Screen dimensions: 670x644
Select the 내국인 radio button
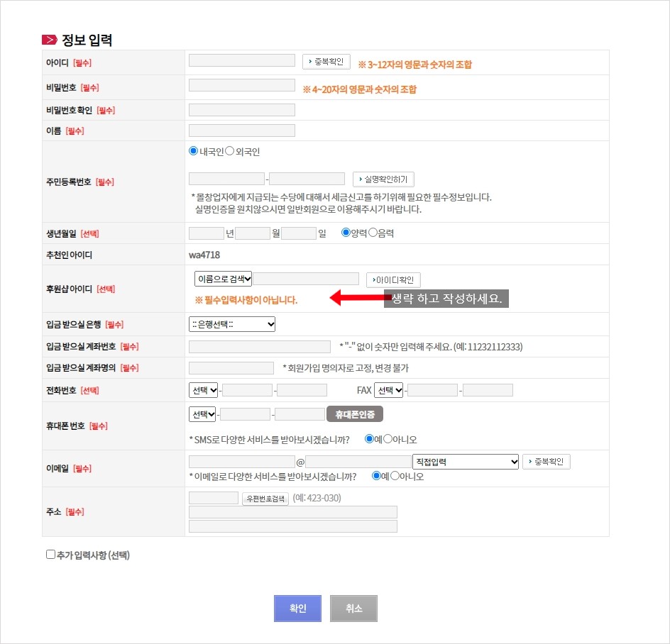coord(193,151)
